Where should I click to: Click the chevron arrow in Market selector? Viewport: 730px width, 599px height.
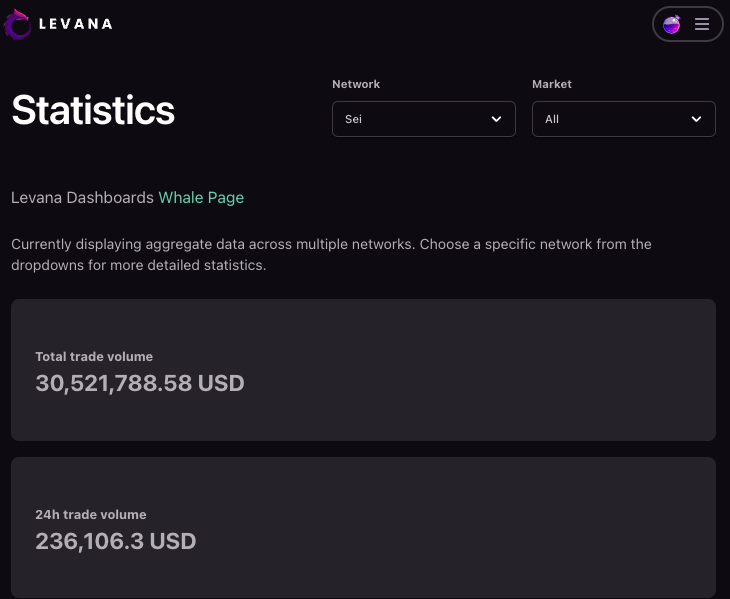[697, 119]
